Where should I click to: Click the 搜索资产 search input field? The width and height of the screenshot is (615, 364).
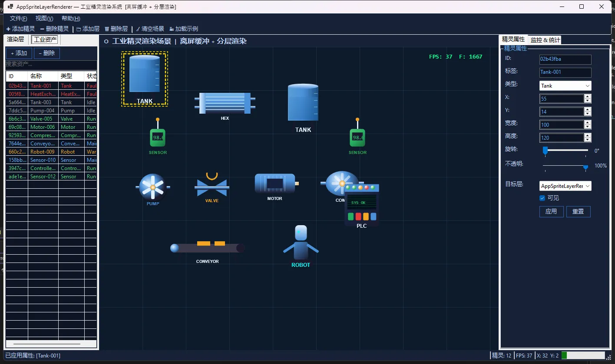pyautogui.click(x=51, y=64)
